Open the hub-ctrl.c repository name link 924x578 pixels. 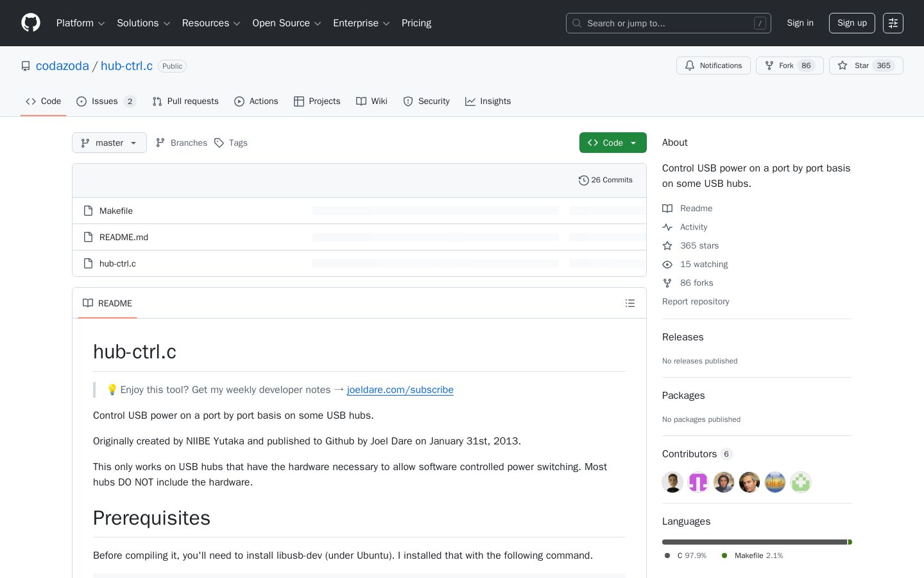click(126, 66)
